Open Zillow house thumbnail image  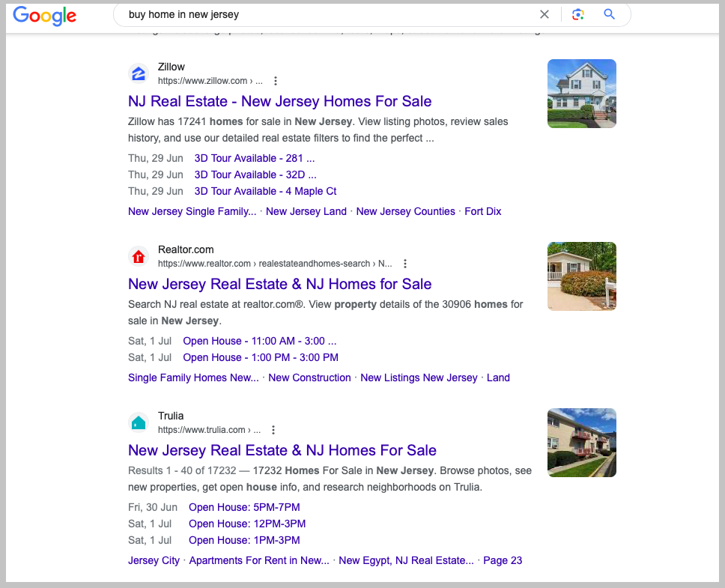tap(582, 94)
